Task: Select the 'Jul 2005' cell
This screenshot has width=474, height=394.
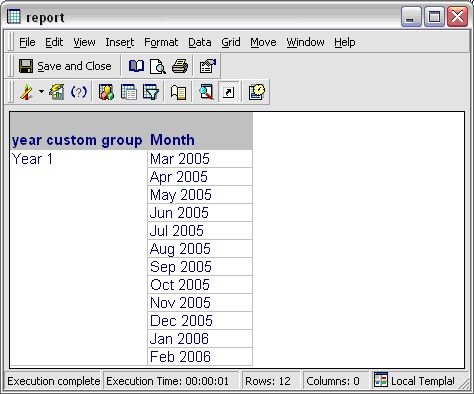Action: click(x=200, y=231)
